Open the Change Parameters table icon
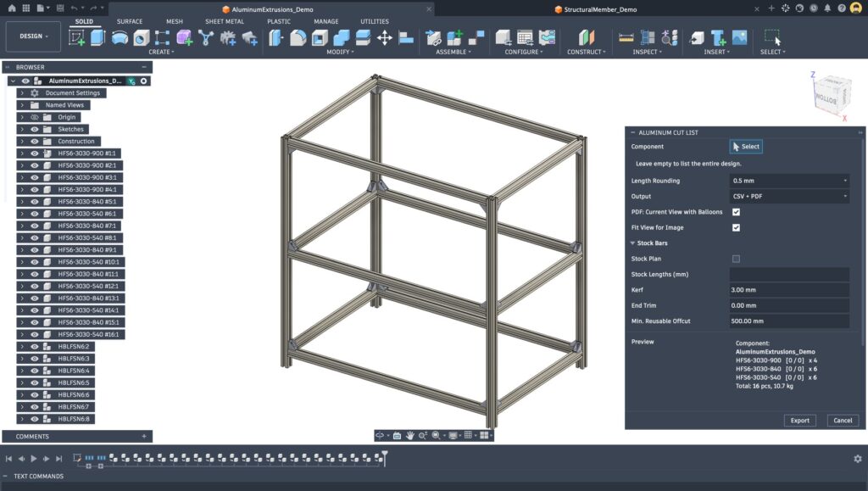Screen dimensions: 868x491 pos(525,37)
